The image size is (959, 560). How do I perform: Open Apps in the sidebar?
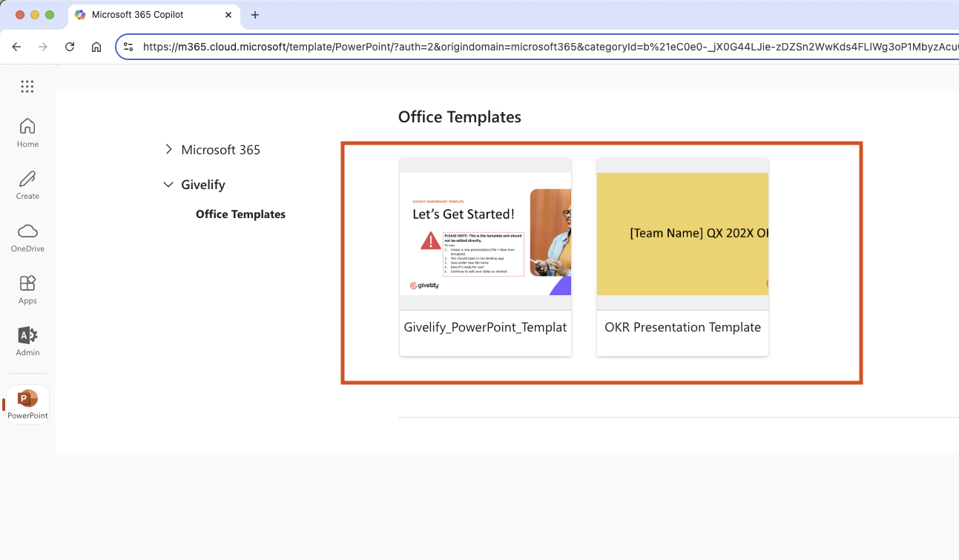pos(27,289)
